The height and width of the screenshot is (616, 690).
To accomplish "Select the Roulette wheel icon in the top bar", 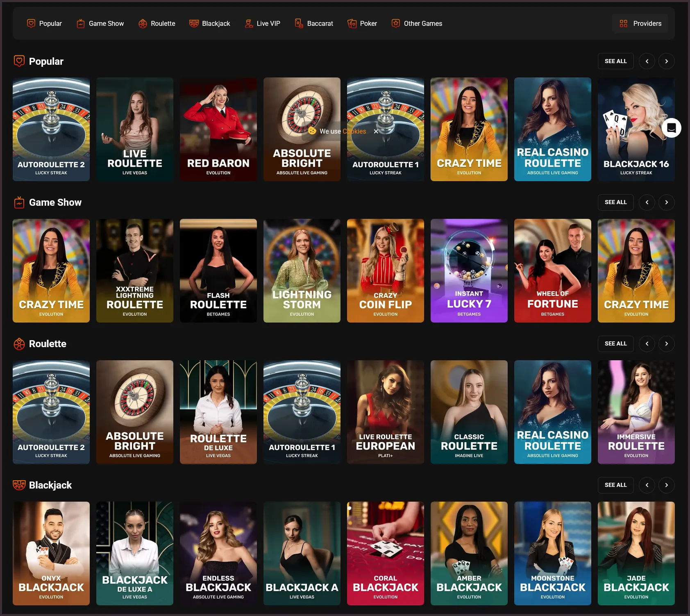I will [x=143, y=23].
